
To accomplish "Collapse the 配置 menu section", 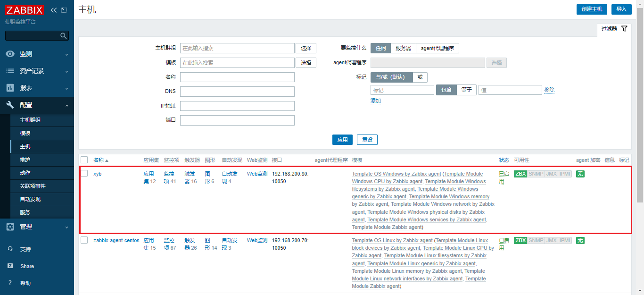I will [x=66, y=105].
